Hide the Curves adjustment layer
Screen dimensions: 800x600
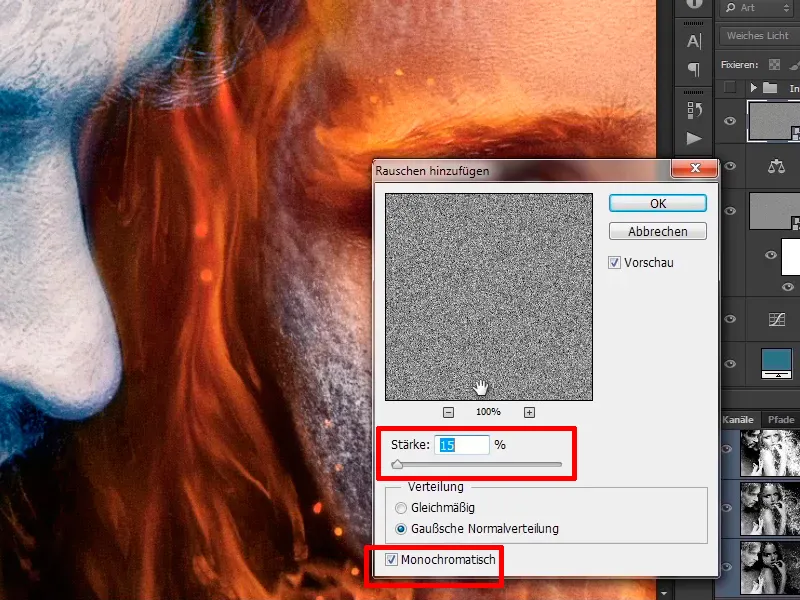[730, 319]
